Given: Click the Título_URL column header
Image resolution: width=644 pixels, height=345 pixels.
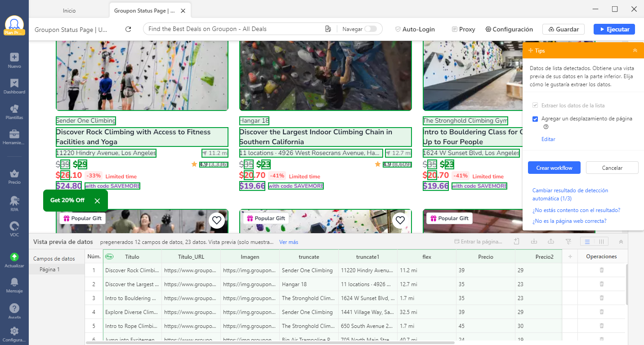Looking at the screenshot, I should [191, 257].
